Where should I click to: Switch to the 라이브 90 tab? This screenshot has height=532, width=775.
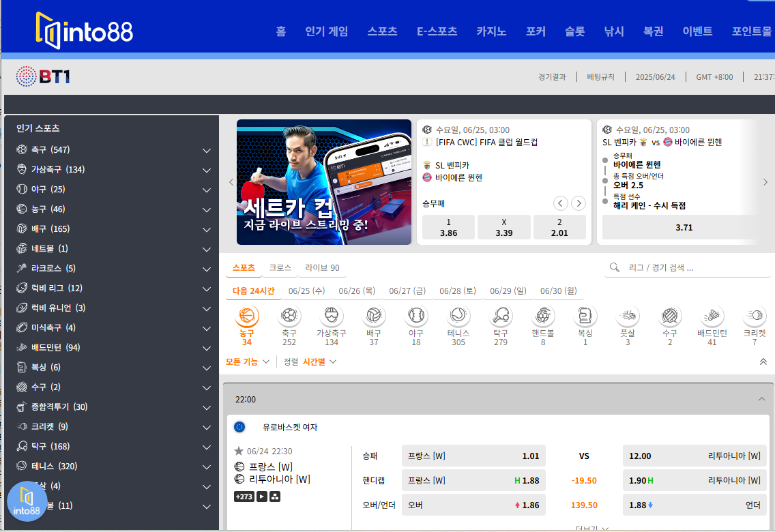coord(322,267)
